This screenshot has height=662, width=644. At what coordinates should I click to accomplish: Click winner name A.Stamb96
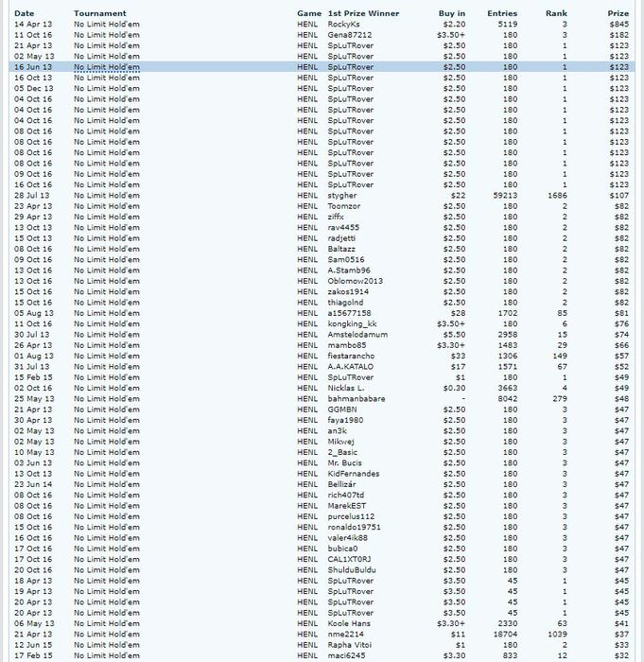[x=349, y=270]
